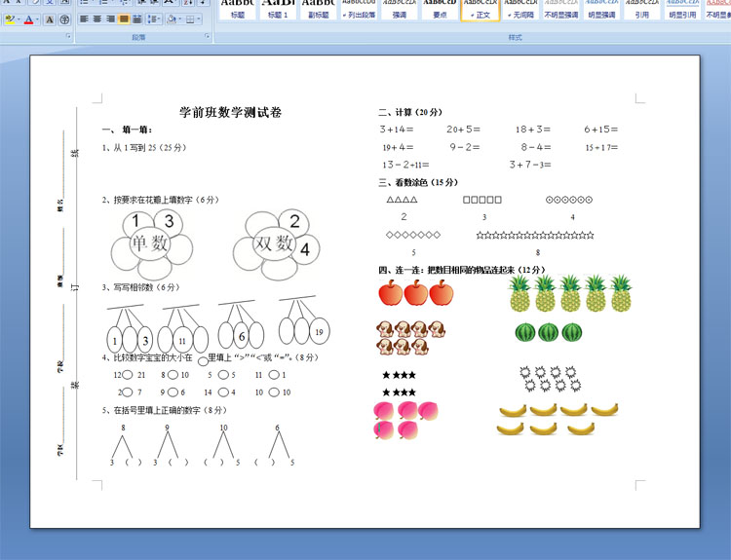Select the 双数 flower drawing
731x560 pixels.
(277, 244)
